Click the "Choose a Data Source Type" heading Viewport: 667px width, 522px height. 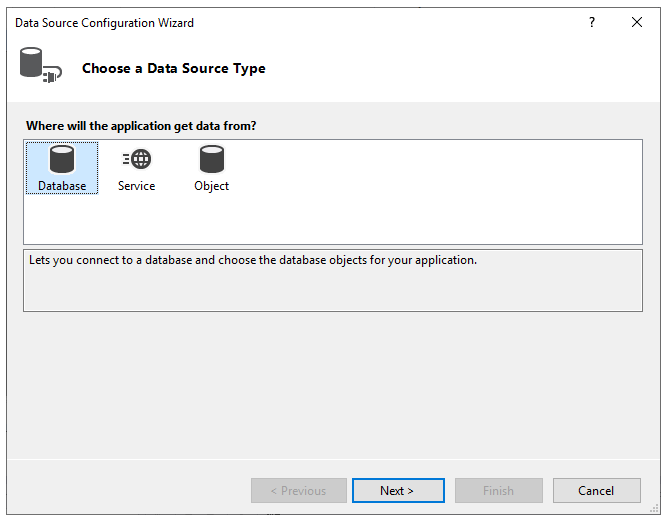(x=173, y=69)
